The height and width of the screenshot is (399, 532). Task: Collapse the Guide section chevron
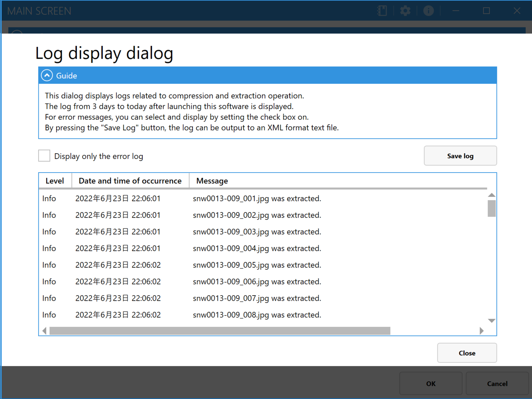tap(47, 75)
